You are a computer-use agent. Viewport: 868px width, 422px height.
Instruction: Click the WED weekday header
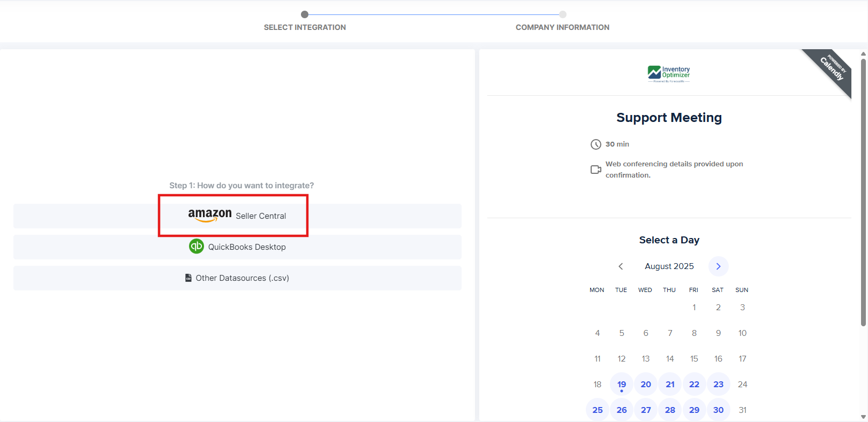click(x=645, y=290)
